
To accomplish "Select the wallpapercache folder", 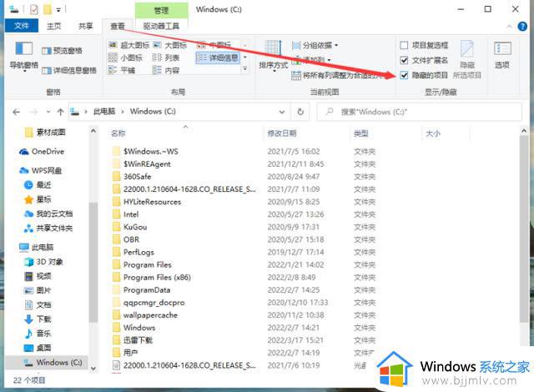I will coord(150,314).
